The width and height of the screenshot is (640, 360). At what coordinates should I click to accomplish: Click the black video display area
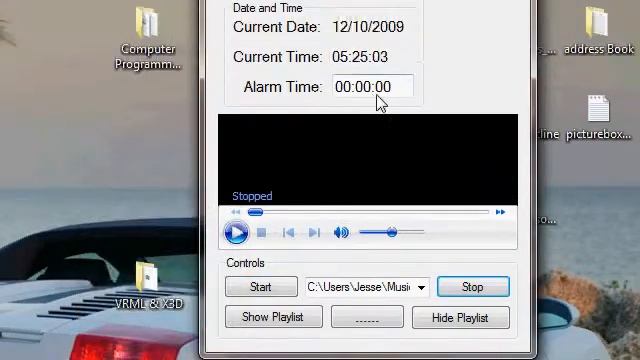point(368,160)
